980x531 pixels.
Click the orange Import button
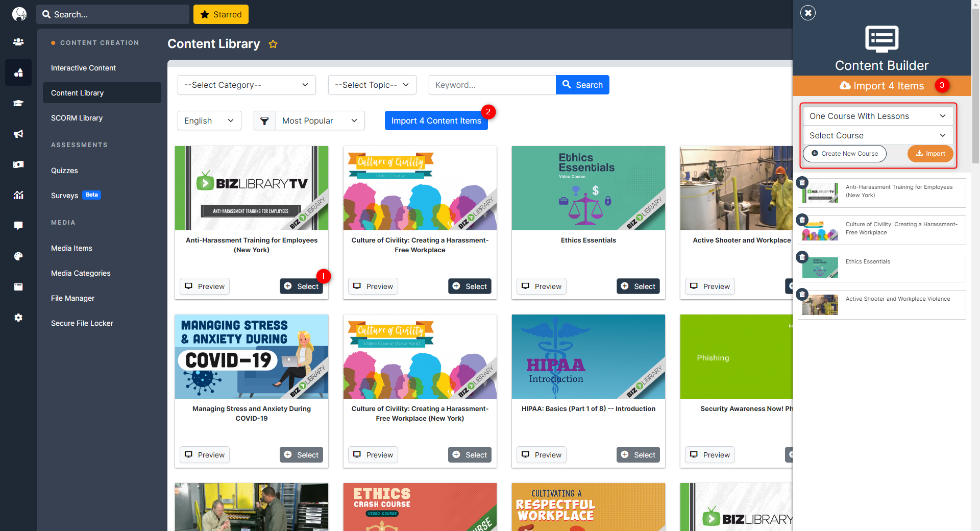pos(930,154)
